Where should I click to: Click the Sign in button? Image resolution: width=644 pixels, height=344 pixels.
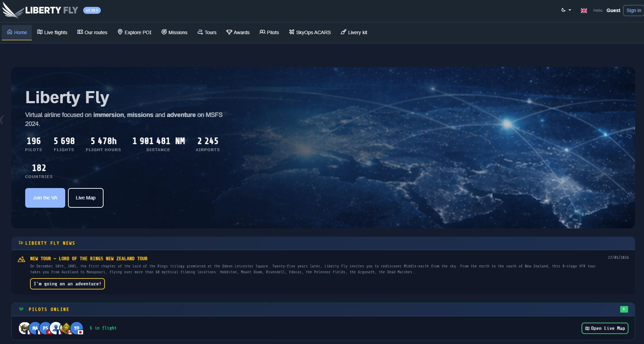coord(634,10)
